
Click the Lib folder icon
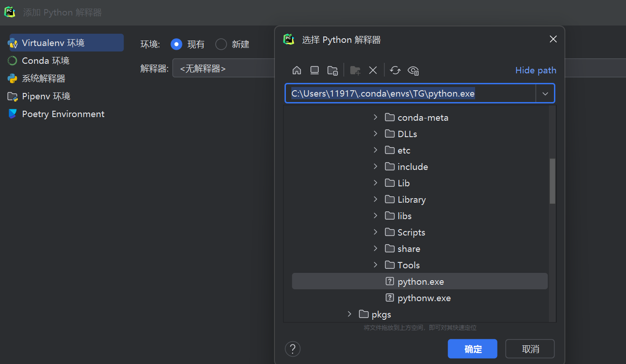click(x=389, y=183)
